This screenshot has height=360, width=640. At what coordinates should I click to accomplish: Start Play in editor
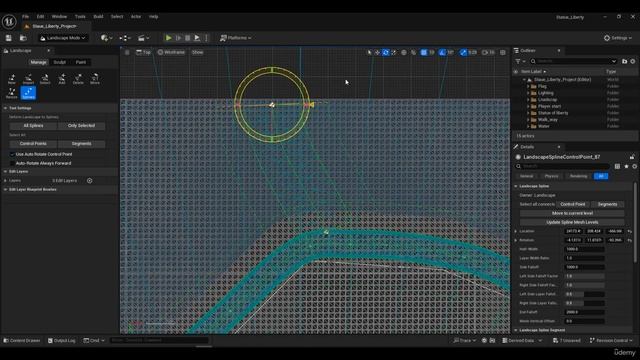pyautogui.click(x=168, y=38)
